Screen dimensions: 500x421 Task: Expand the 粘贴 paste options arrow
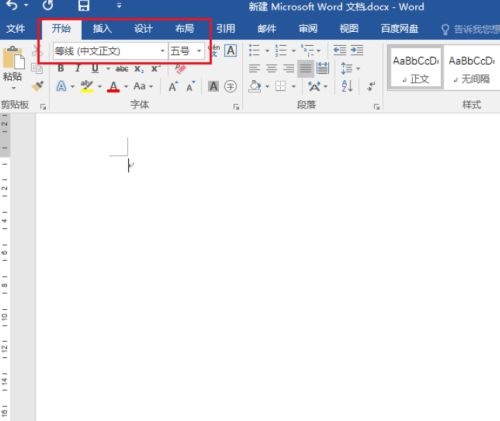point(13,88)
